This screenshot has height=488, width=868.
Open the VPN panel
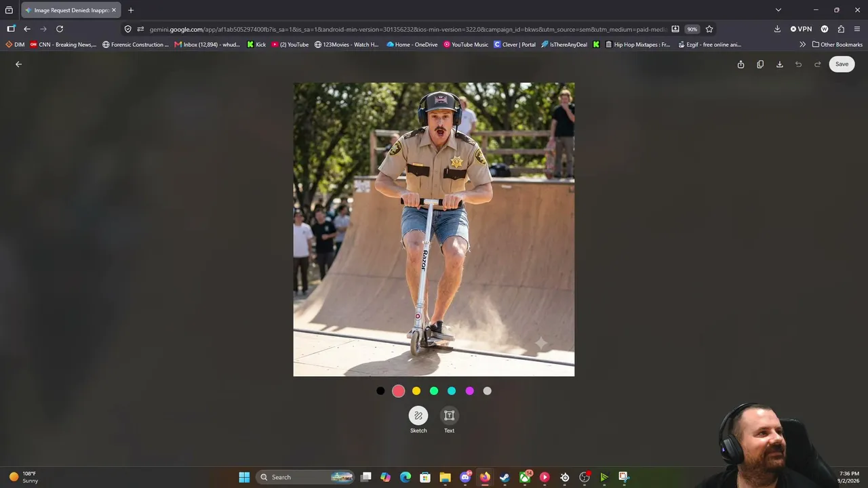click(x=801, y=29)
